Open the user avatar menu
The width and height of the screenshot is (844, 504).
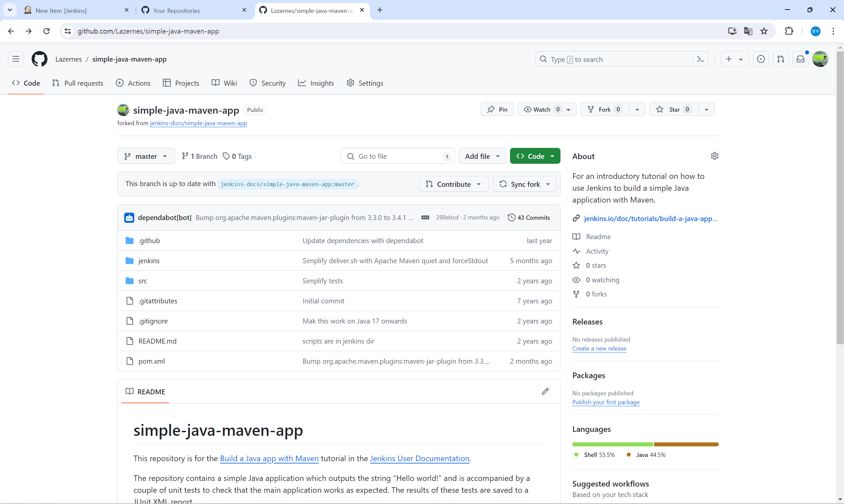click(x=820, y=59)
